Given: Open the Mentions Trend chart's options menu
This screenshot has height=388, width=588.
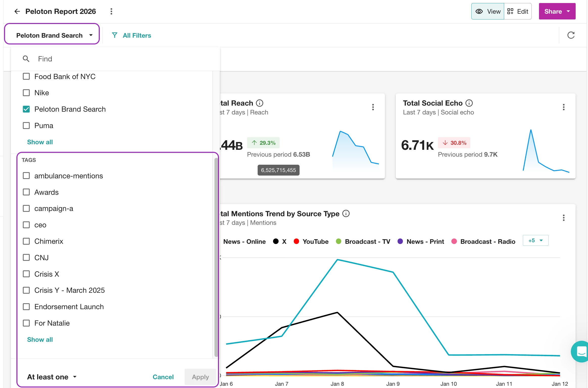Looking at the screenshot, I should (563, 218).
